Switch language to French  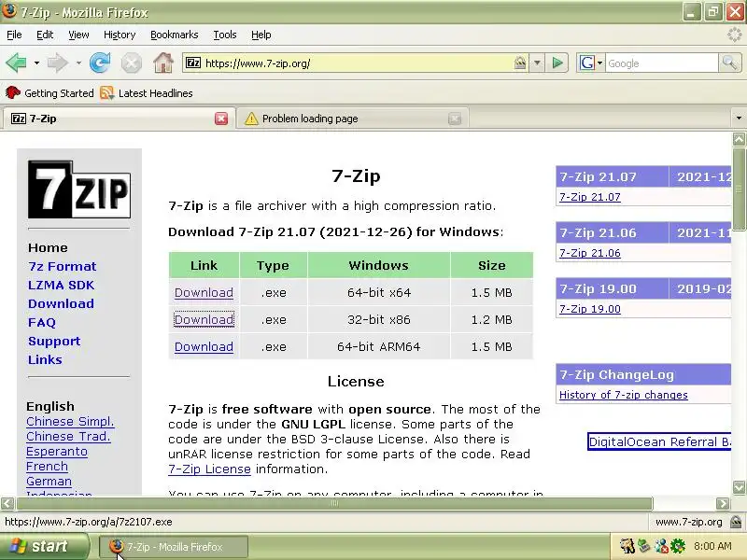(x=47, y=466)
